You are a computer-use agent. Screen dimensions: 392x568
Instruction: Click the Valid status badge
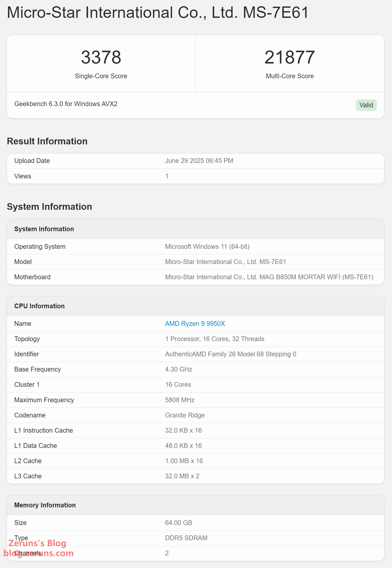click(x=366, y=105)
